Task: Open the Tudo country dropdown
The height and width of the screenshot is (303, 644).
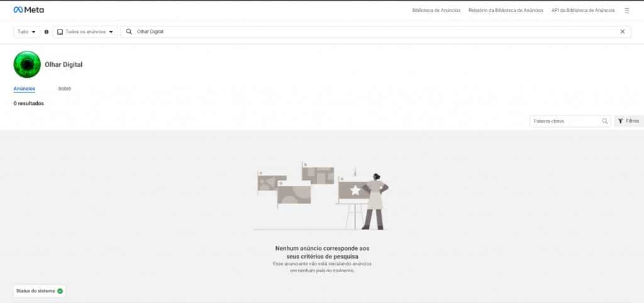Action: 26,31
